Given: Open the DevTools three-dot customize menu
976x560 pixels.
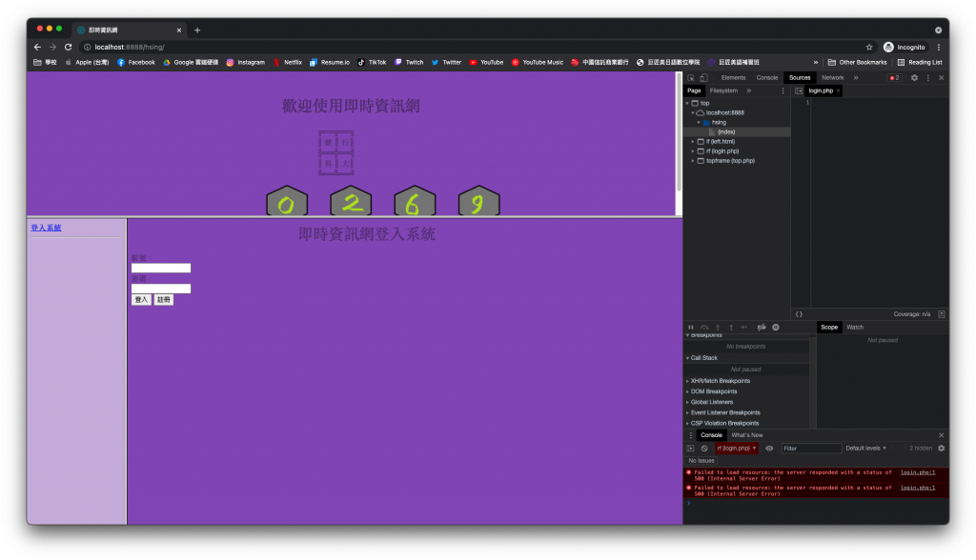Looking at the screenshot, I should click(x=928, y=78).
